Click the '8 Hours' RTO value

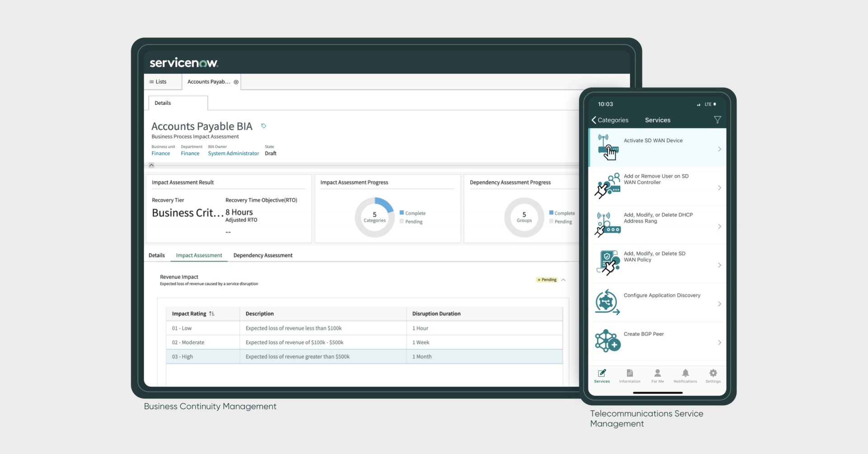[239, 212]
